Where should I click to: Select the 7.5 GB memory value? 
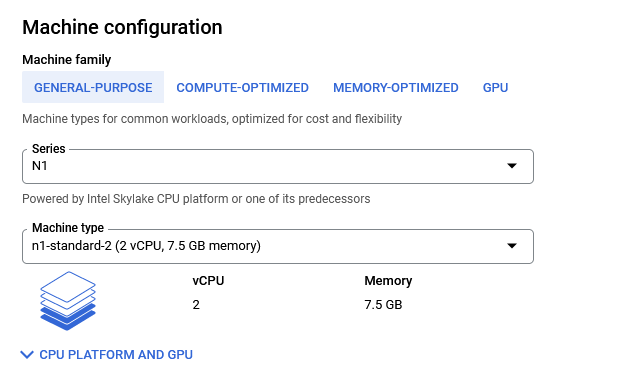tap(383, 305)
